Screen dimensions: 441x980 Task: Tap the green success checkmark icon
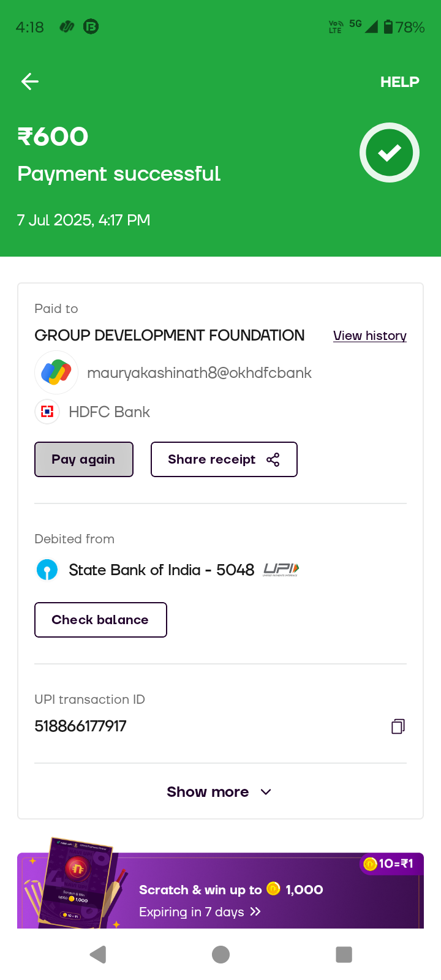pos(389,153)
